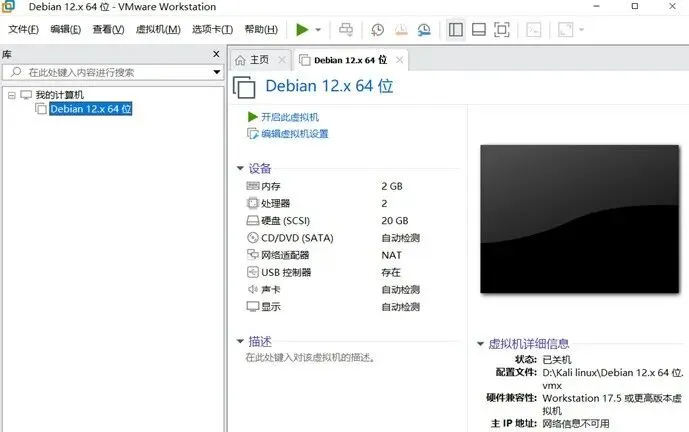Open the 查看(V) menu
Image resolution: width=689 pixels, height=432 pixels.
click(x=108, y=29)
